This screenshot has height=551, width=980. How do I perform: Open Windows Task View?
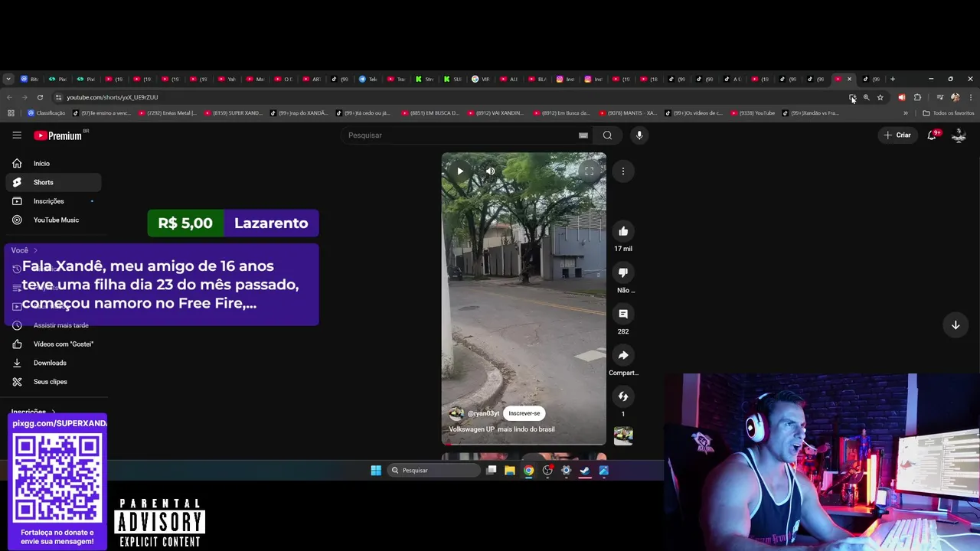[x=492, y=470]
